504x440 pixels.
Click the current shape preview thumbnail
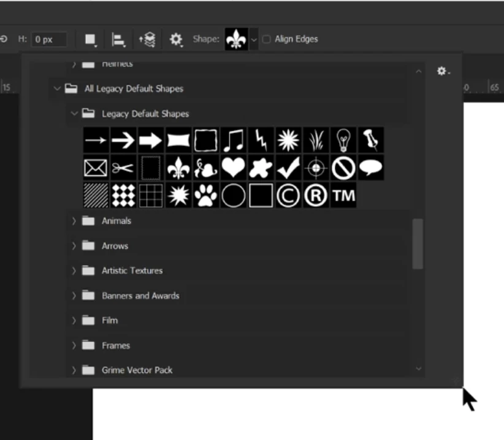(x=237, y=39)
